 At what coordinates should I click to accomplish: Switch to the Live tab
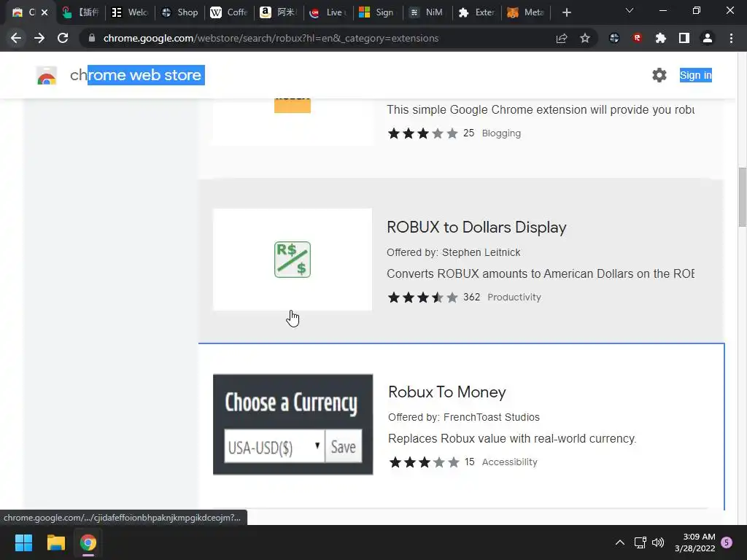[x=328, y=12]
